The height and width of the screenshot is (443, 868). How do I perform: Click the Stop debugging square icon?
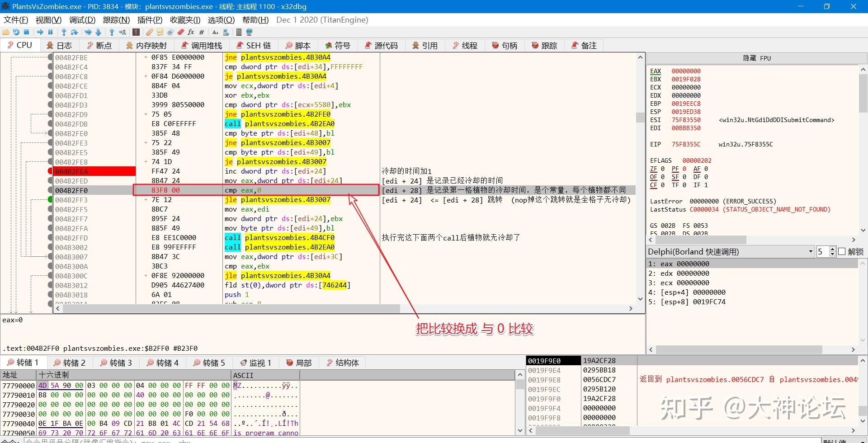26,32
